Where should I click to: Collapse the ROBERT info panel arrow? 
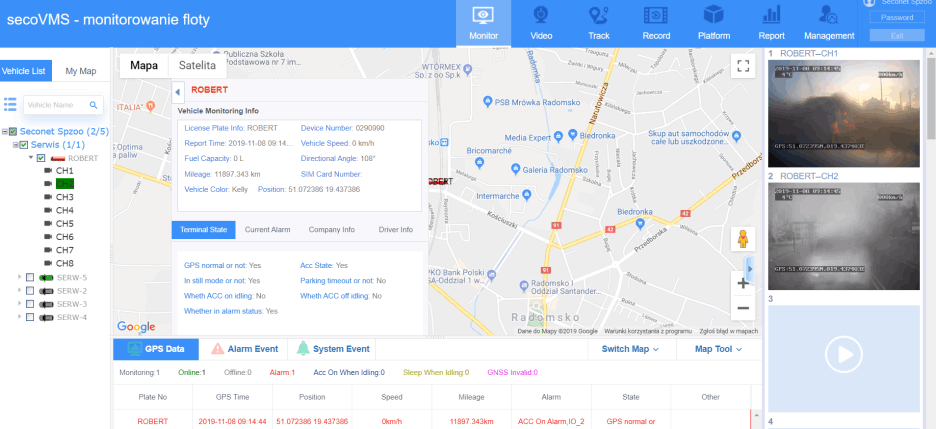pyautogui.click(x=177, y=92)
